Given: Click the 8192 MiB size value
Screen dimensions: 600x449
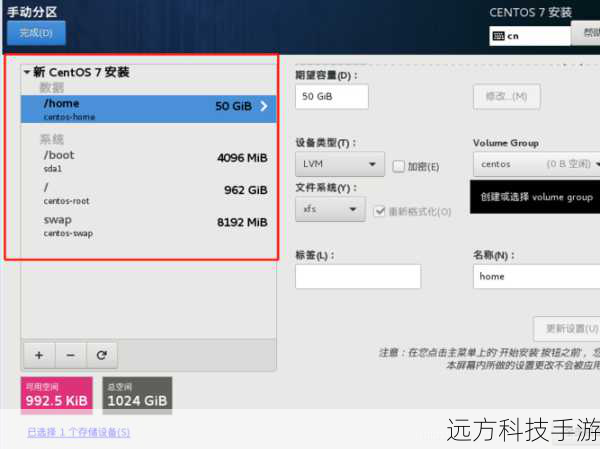Looking at the screenshot, I should (x=242, y=222).
